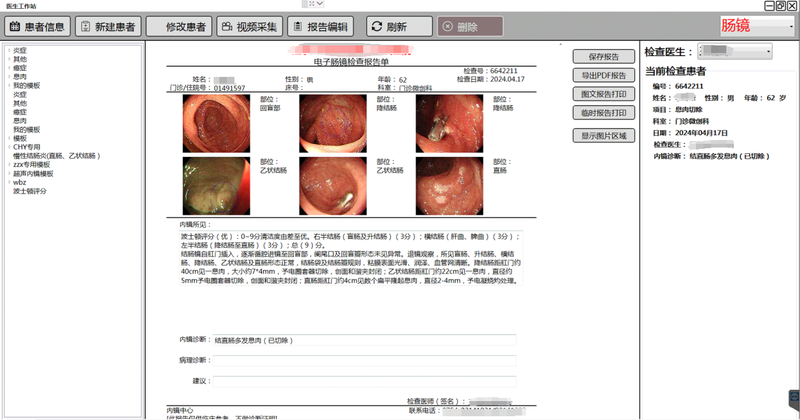800x420 pixels.
Task: Open the 肠镜 exam type dropdown
Action: [757, 26]
